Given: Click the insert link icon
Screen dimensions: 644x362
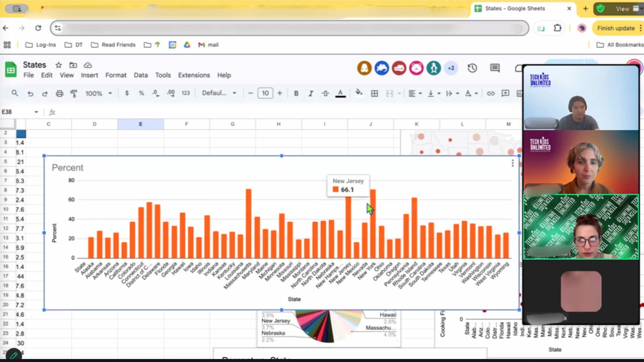Looking at the screenshot, I should 491,94.
